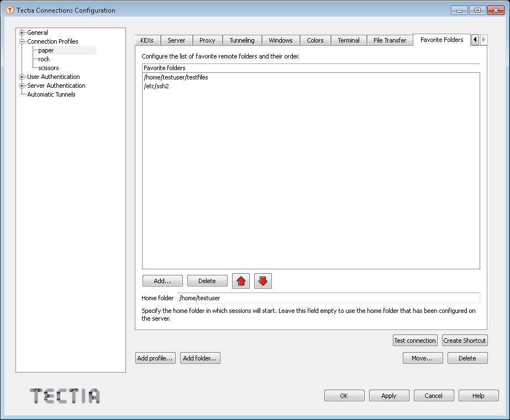Click Test connection
This screenshot has width=510, height=420.
(415, 340)
